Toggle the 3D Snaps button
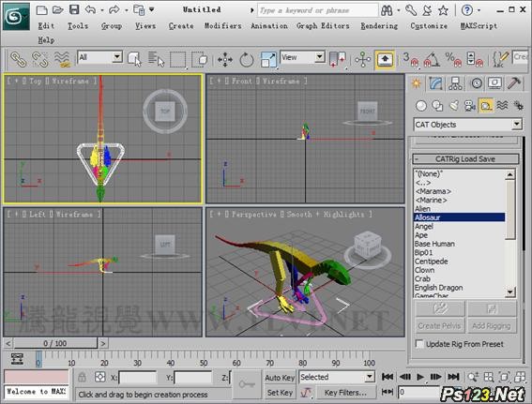 coord(410,60)
